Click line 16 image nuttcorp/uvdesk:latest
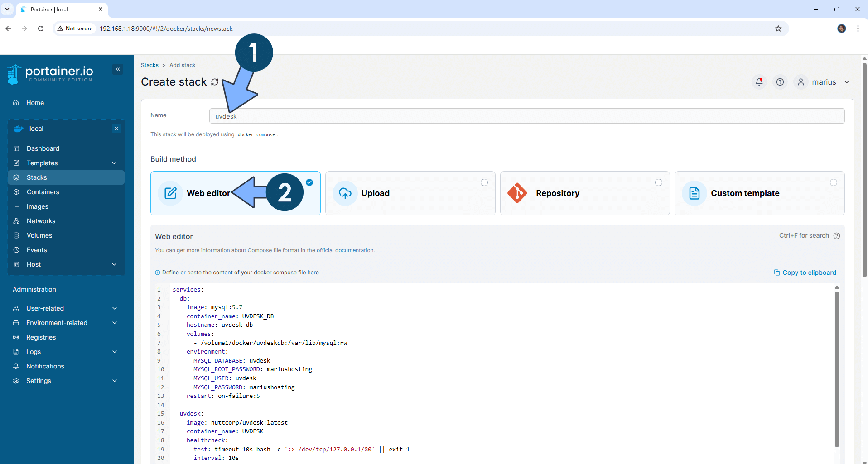The image size is (868, 464). click(237, 423)
